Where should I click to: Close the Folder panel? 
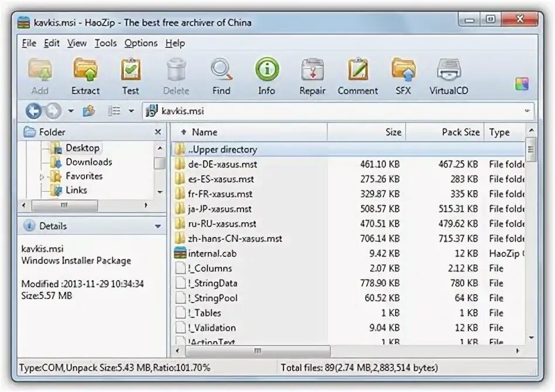click(x=158, y=132)
